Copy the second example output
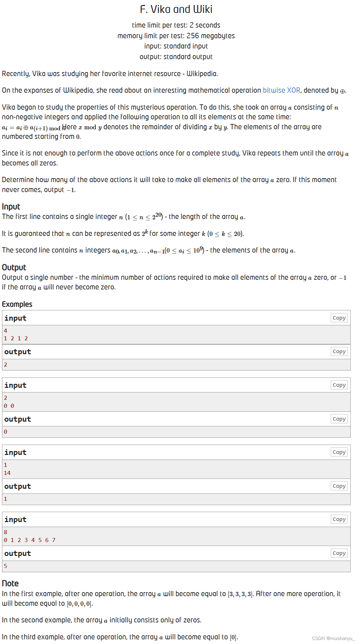This screenshot has height=644, width=360. 339,419
